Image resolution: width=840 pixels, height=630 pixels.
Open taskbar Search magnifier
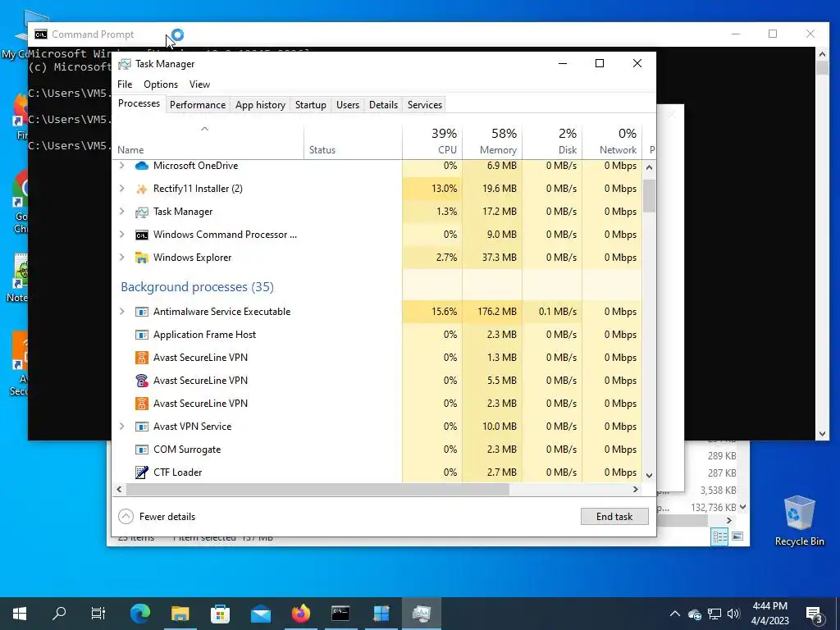(x=59, y=614)
